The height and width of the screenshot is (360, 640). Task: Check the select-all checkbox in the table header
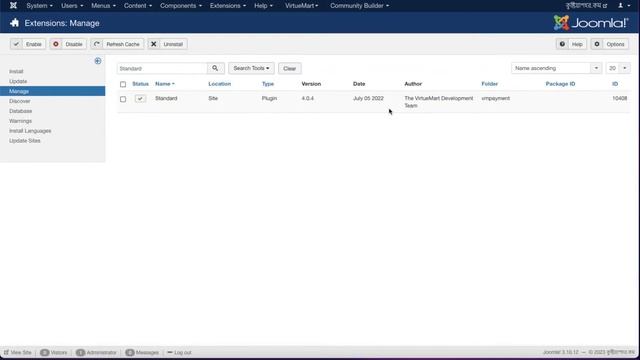[x=123, y=84]
